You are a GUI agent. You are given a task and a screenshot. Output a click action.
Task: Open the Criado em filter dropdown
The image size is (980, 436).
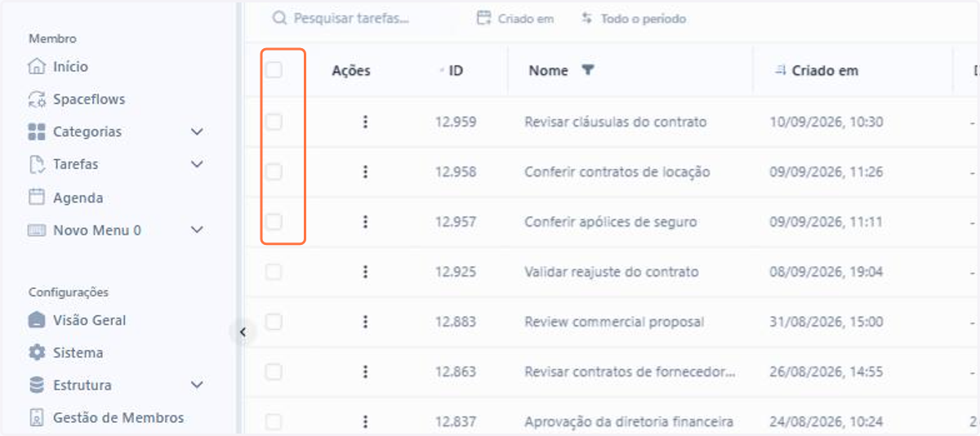click(515, 18)
